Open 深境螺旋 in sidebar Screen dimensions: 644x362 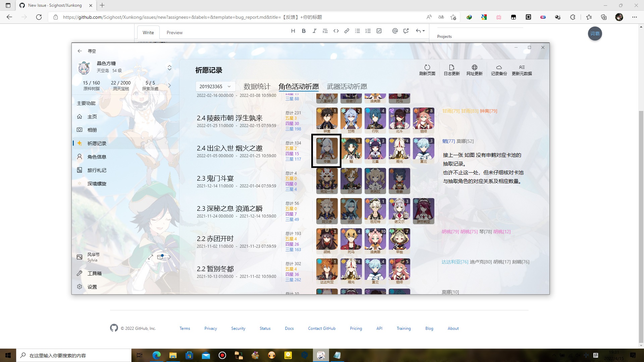pos(125,184)
